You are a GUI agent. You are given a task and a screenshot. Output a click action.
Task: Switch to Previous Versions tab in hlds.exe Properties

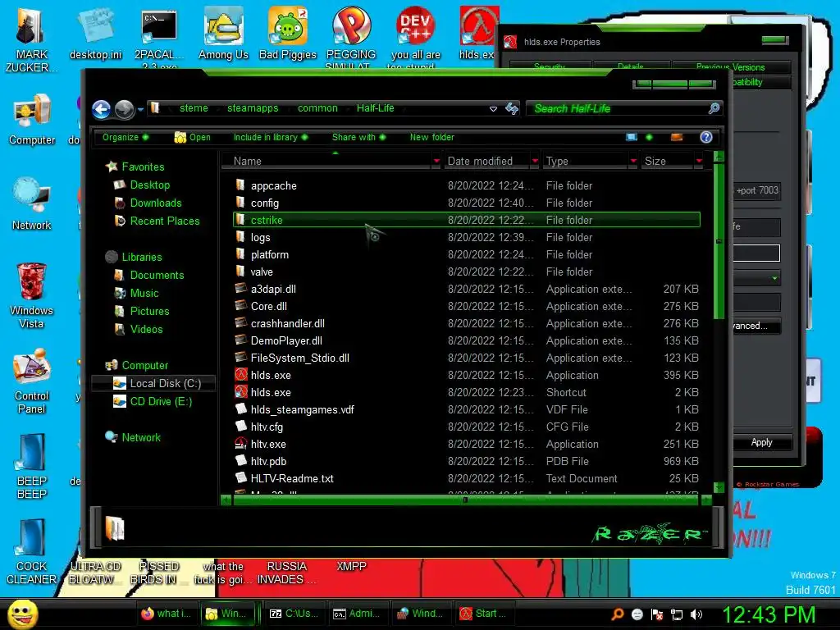pyautogui.click(x=731, y=67)
